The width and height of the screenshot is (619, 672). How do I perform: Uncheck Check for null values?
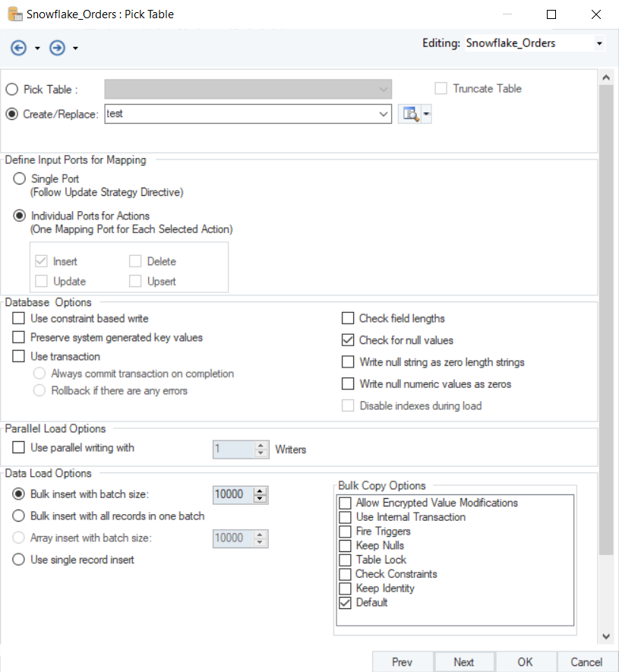coord(348,340)
